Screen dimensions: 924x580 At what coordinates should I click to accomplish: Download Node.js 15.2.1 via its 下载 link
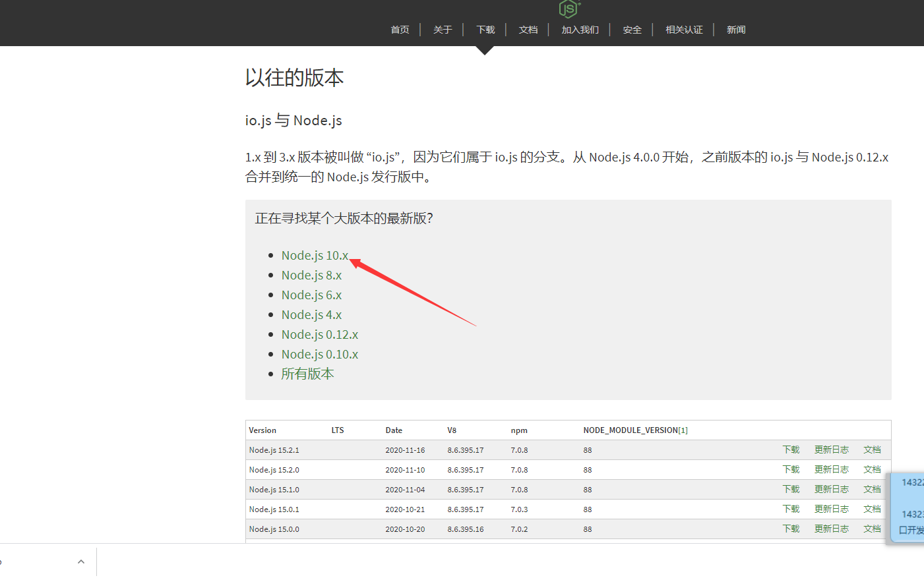[790, 449]
